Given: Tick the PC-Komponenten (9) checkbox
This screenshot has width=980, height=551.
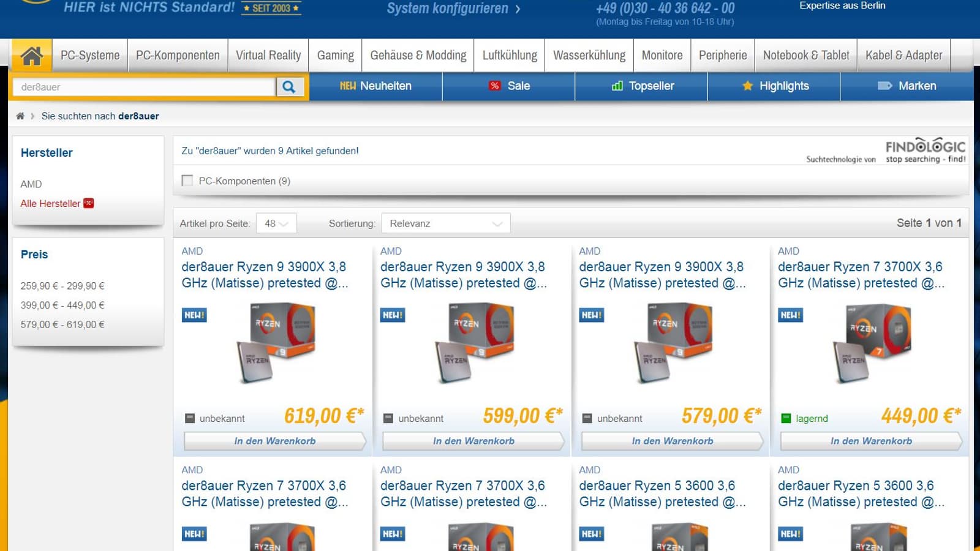Looking at the screenshot, I should 187,181.
